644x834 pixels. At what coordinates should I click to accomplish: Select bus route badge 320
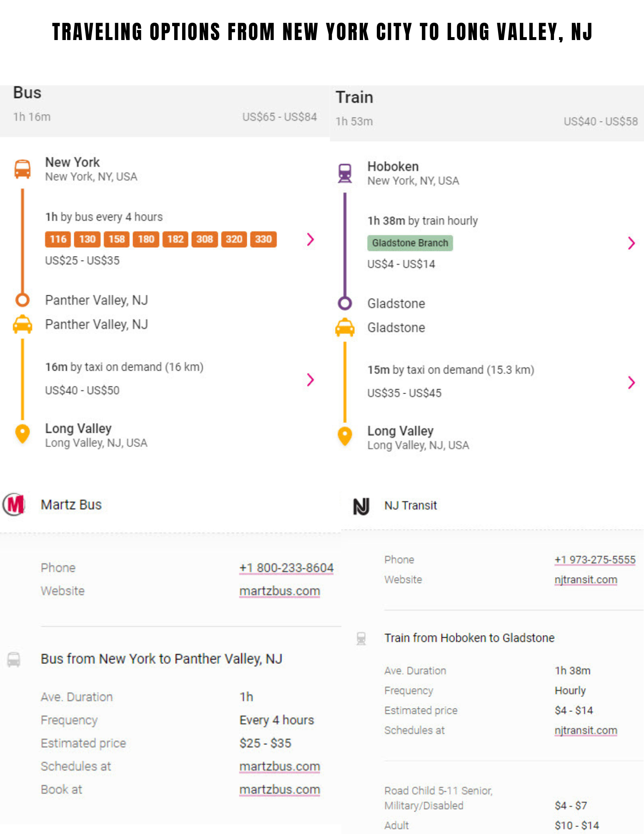pos(234,239)
